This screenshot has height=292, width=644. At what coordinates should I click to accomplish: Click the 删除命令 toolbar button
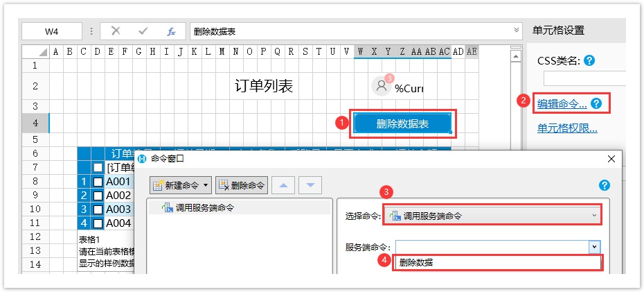242,185
